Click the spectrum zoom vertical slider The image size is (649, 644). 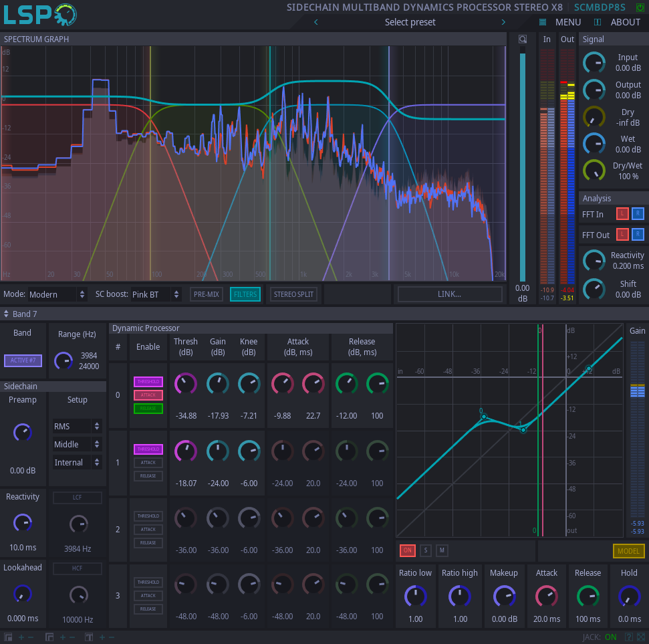[x=523, y=164]
